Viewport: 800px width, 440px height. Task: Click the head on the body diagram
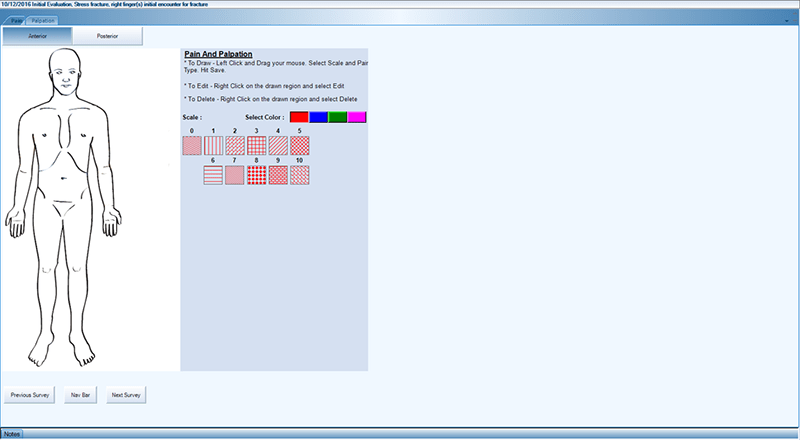(65, 70)
